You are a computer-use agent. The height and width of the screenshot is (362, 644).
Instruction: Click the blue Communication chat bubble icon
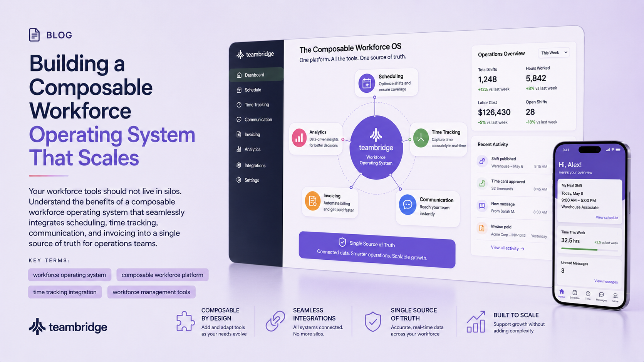click(x=408, y=204)
